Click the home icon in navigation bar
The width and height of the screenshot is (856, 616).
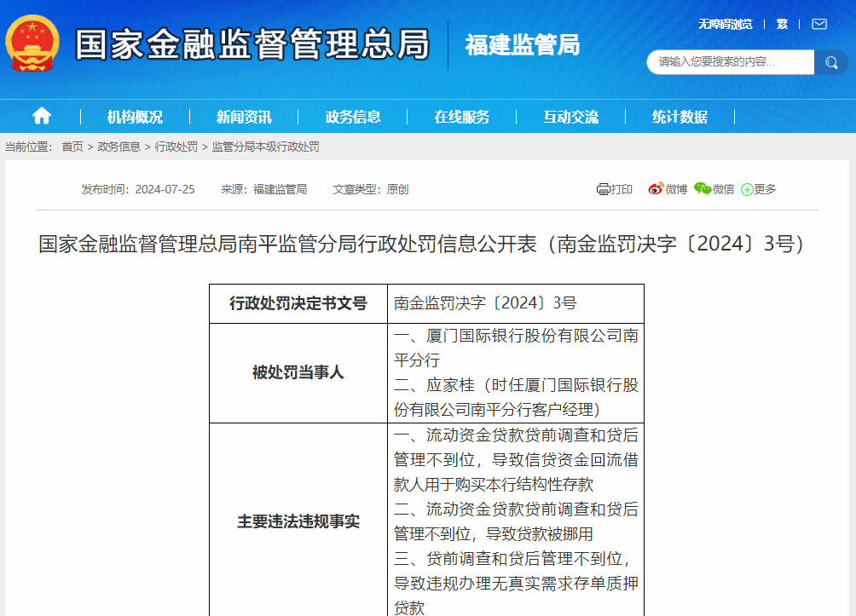click(x=42, y=116)
